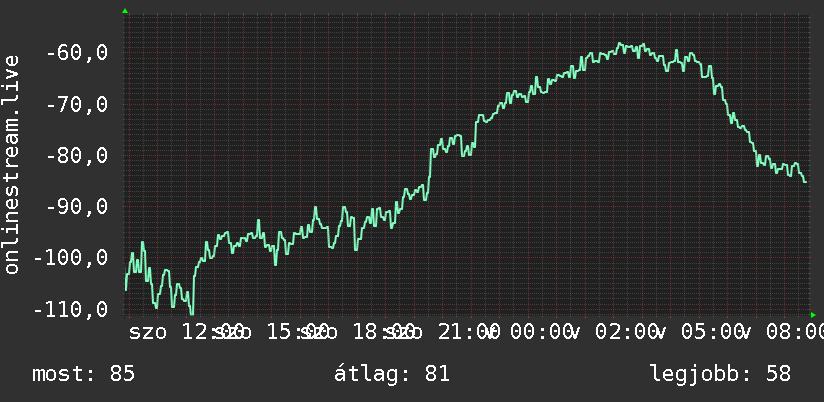Click the 08:00 time axis label
The image size is (824, 402).
click(795, 332)
